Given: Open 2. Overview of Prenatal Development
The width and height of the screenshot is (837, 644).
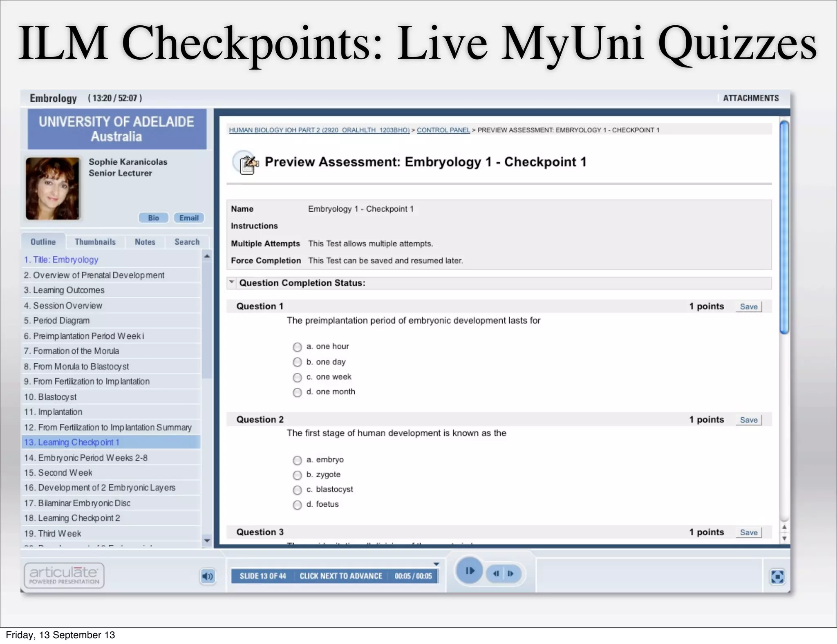Looking at the screenshot, I should pos(111,275).
